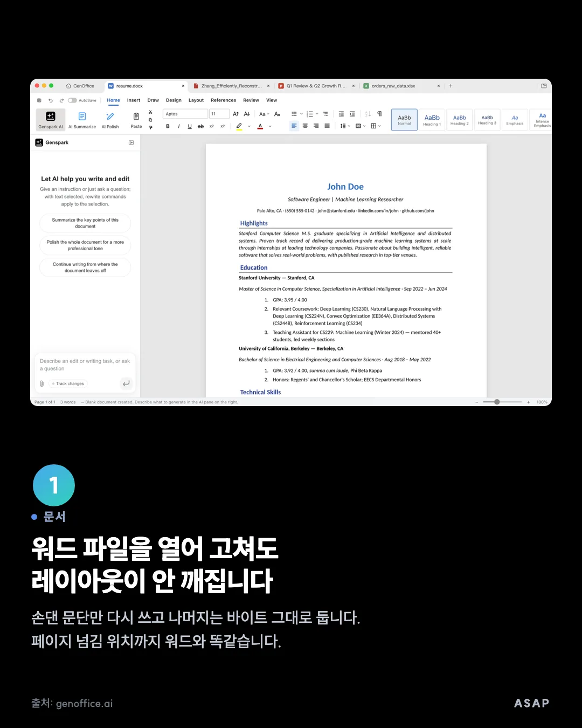Switch to the View tab

pyautogui.click(x=272, y=100)
